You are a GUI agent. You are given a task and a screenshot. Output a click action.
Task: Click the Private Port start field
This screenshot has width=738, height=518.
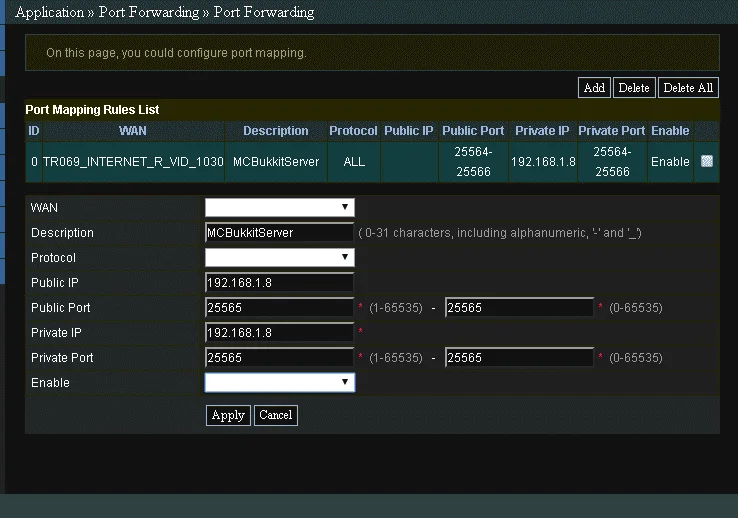[280, 358]
